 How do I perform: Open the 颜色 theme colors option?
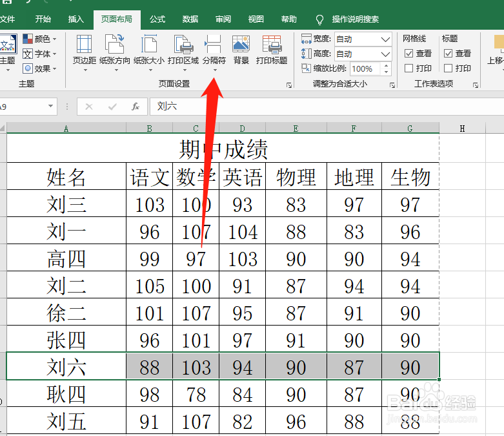point(39,39)
